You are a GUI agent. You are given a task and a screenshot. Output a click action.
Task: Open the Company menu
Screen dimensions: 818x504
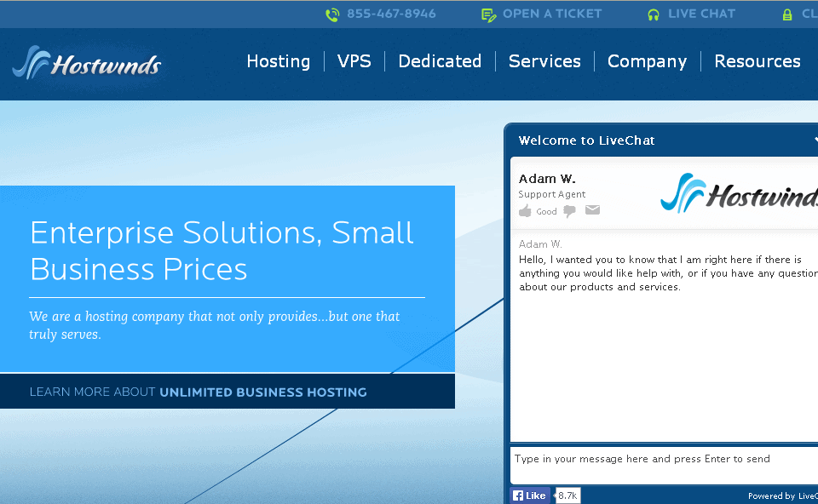tap(647, 61)
